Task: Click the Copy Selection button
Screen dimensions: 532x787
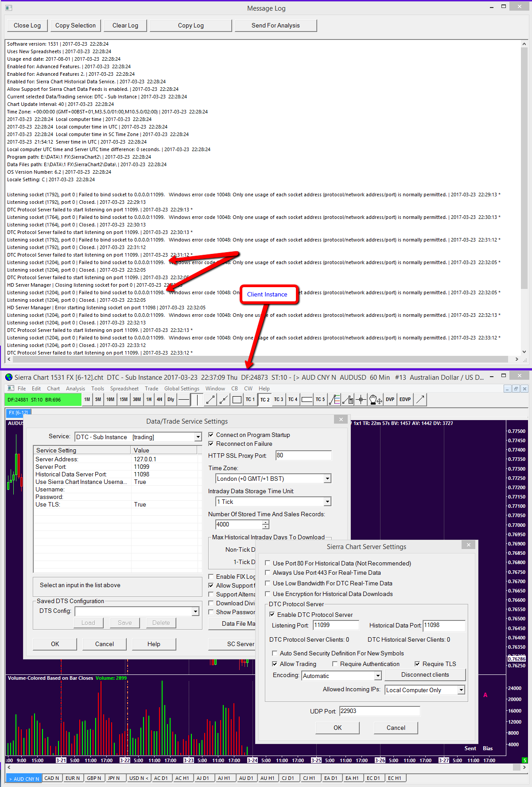Action: coord(75,26)
